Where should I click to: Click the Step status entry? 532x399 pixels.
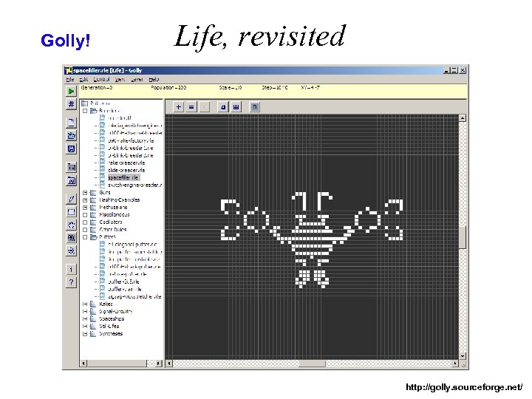[x=274, y=87]
